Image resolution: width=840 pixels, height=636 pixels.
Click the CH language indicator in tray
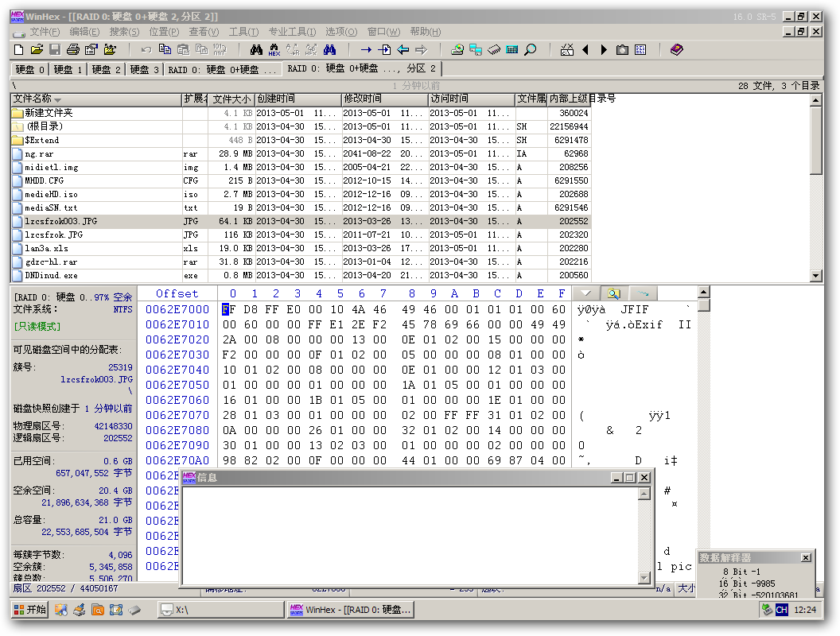pyautogui.click(x=782, y=610)
